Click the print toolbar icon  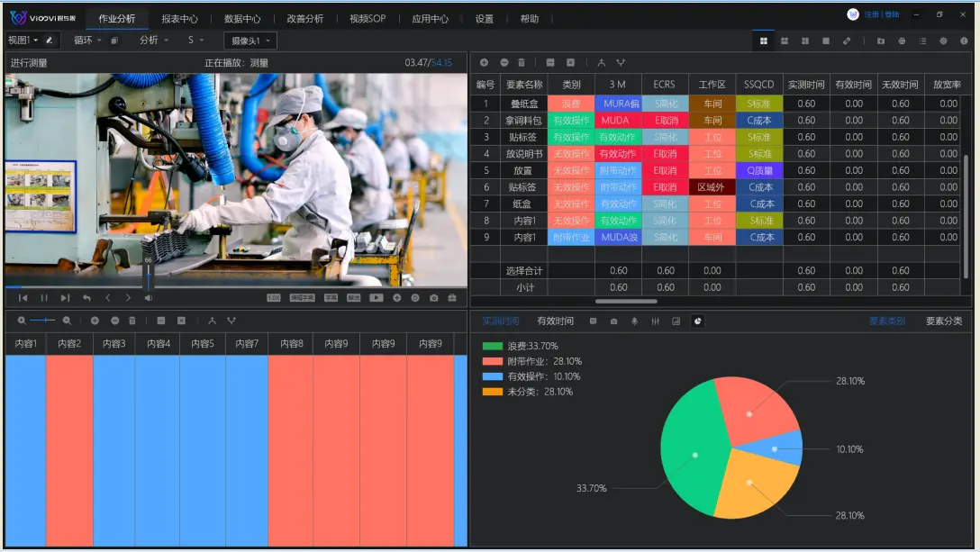coord(902,41)
